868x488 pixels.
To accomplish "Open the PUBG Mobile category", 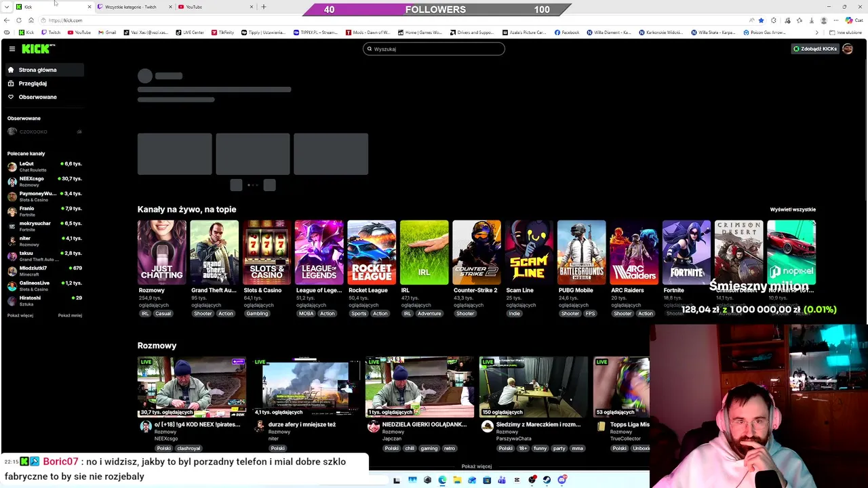I will (582, 252).
